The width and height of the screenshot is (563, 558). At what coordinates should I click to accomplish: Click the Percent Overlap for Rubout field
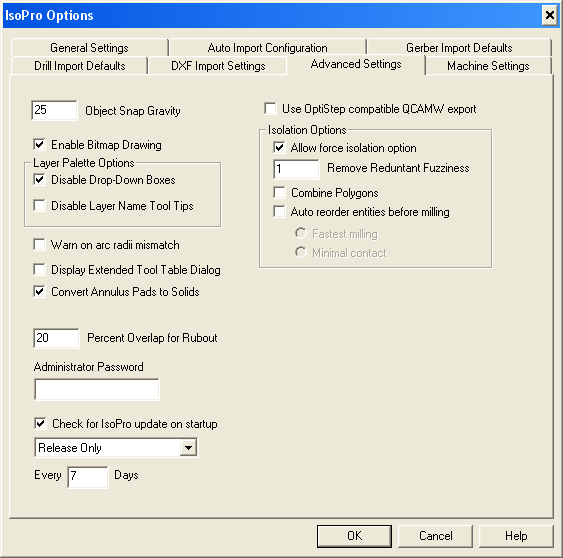point(56,338)
